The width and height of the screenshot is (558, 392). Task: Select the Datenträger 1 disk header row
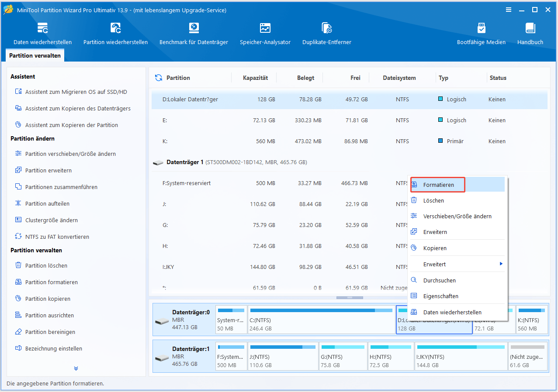(x=349, y=162)
